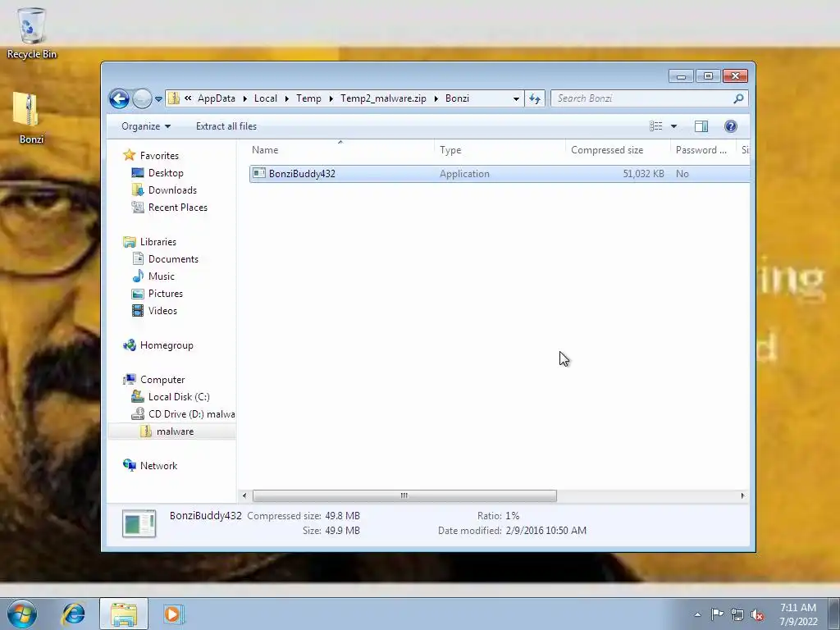Viewport: 840px width, 630px height.
Task: Close the Bonzi explorer window
Action: (735, 76)
